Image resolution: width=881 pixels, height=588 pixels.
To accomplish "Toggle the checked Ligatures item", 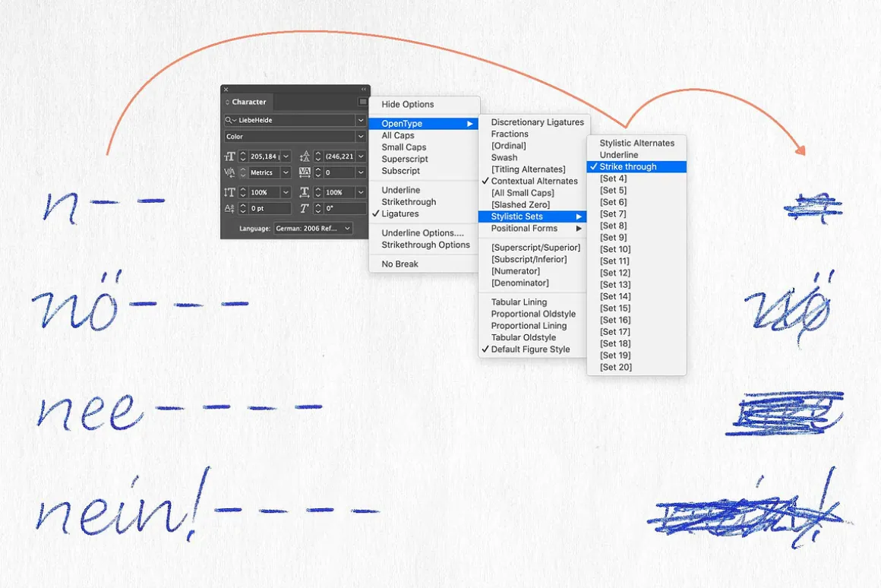I will [425, 213].
